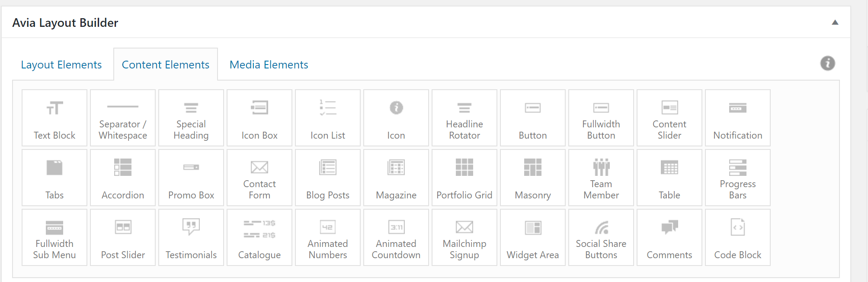Screen dimensions: 868x282
Task: Collapse the Avia Layout Builder panel
Action: (x=835, y=23)
